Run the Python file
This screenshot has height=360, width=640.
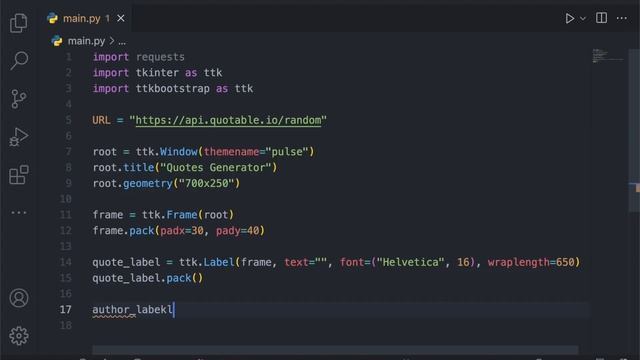coord(569,18)
